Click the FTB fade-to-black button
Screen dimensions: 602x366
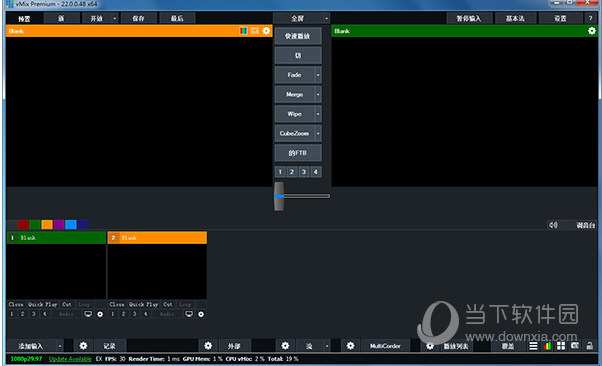coord(298,153)
